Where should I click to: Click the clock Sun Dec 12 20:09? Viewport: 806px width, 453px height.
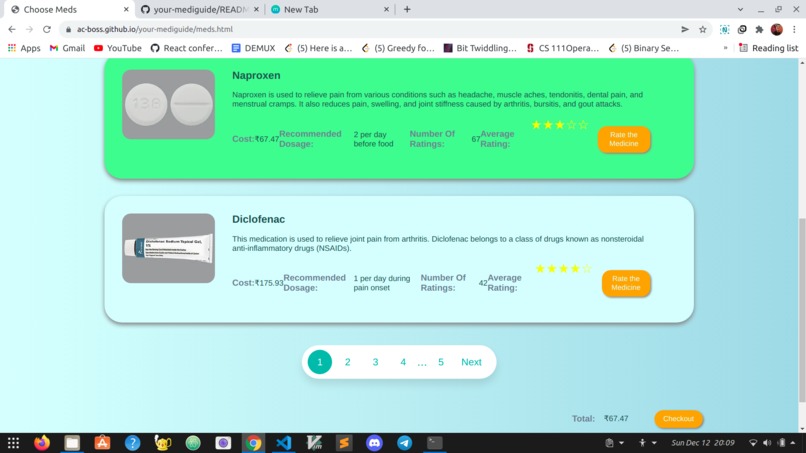[x=703, y=443]
